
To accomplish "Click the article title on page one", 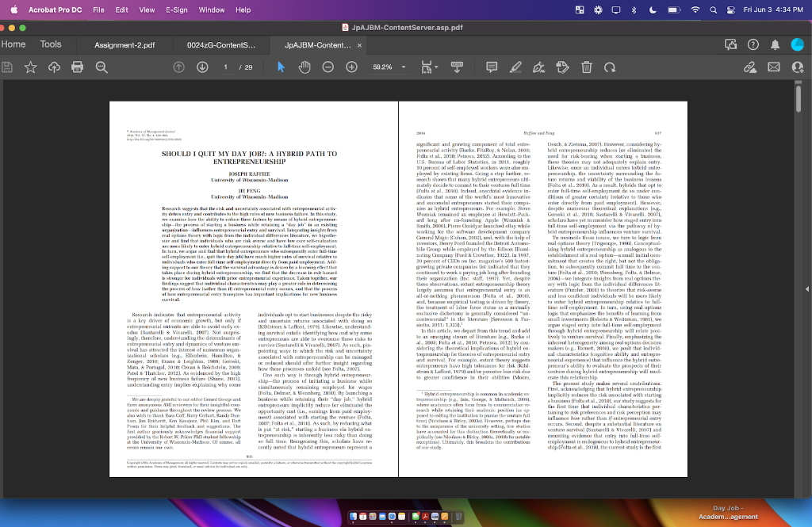I will click(249, 158).
